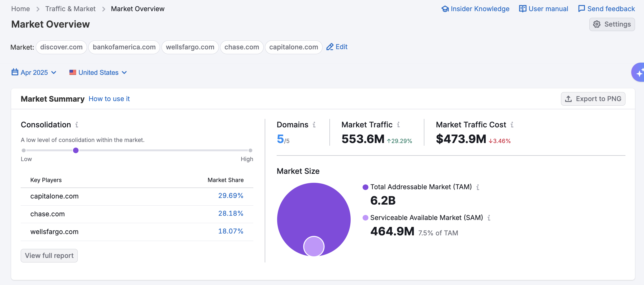Click the Low end of consolidation slider
Screen dimensions: 644x285
pos(24,150)
